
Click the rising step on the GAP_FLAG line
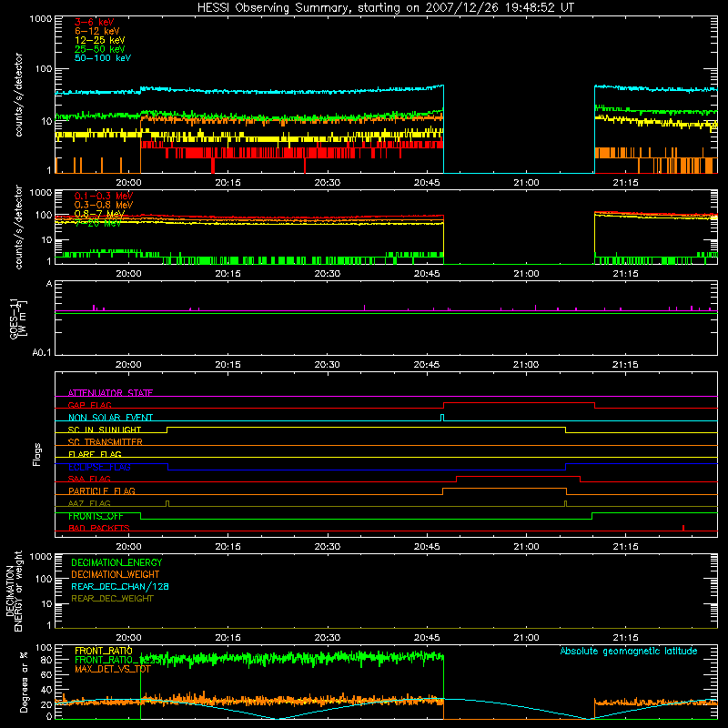click(x=444, y=405)
